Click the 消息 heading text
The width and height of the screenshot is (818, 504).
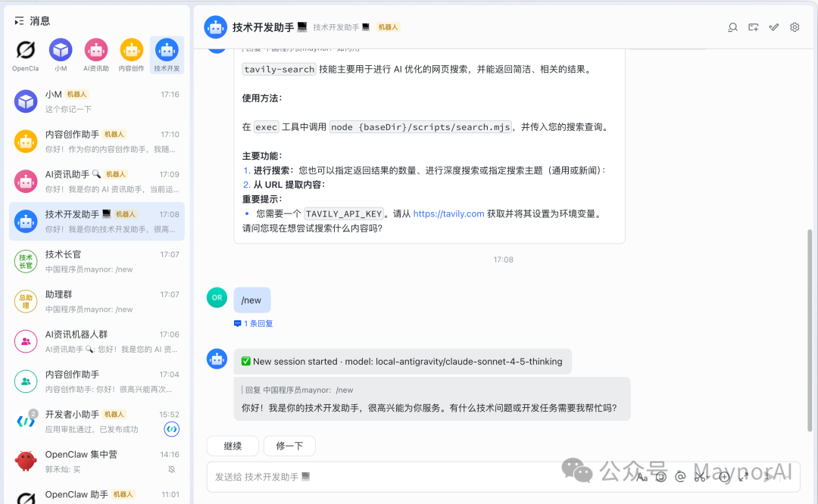point(39,21)
